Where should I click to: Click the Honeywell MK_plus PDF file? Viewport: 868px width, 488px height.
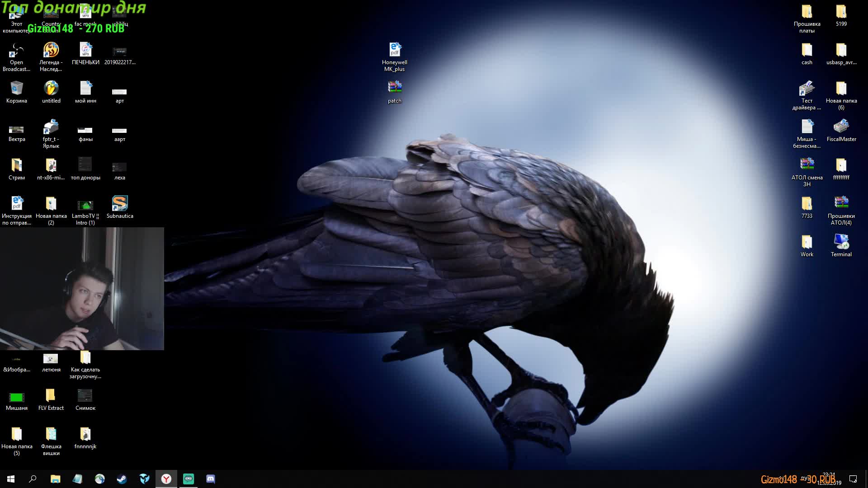pos(394,50)
